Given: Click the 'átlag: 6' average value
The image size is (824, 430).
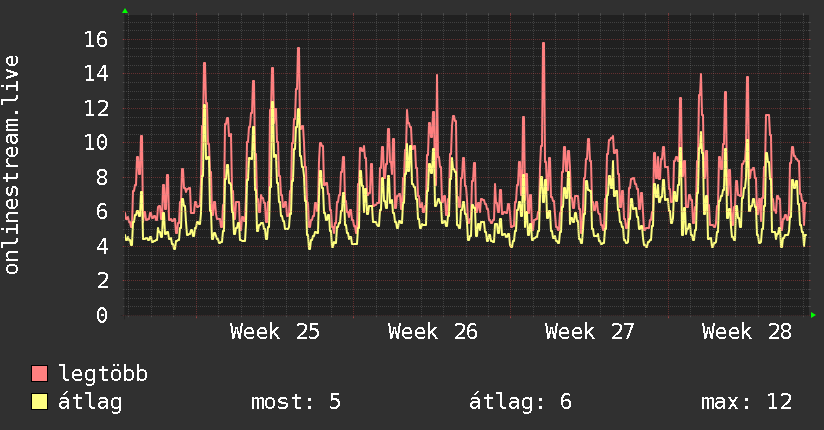Looking at the screenshot, I should point(520,402).
